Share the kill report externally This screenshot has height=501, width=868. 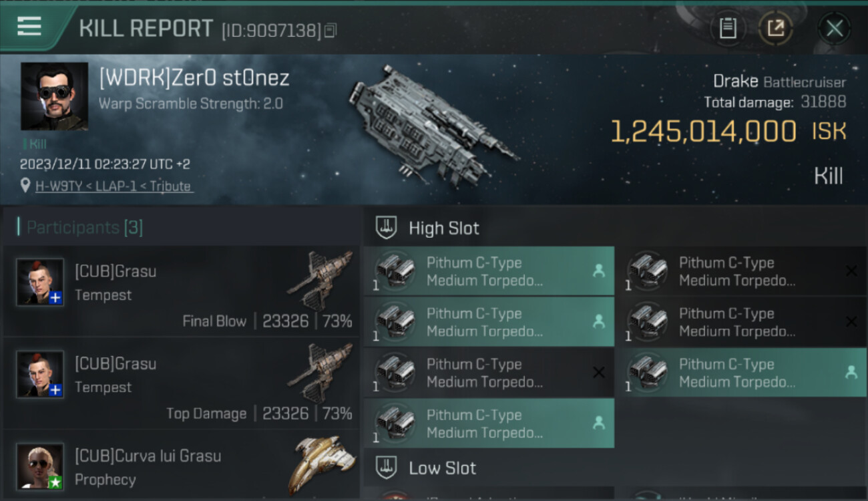point(775,28)
